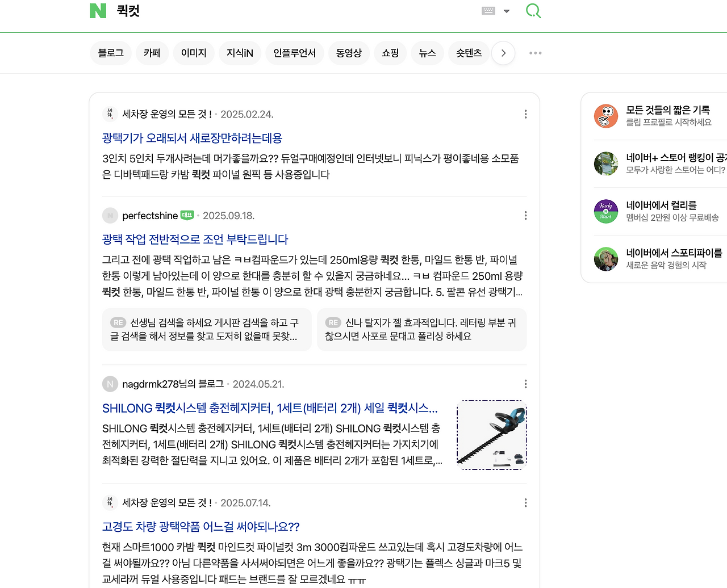Switch to the 쇼핑 tab
The width and height of the screenshot is (727, 588).
pyautogui.click(x=390, y=53)
